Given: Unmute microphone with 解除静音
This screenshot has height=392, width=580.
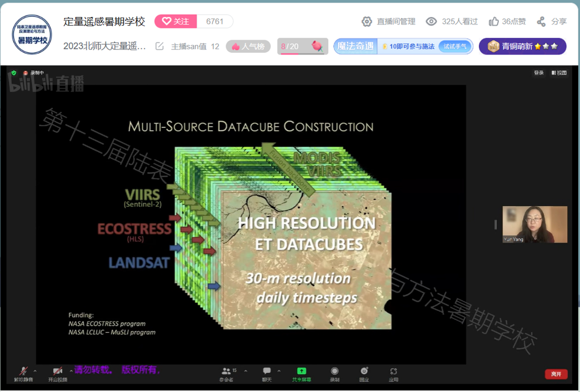Looking at the screenshot, I should point(23,372).
